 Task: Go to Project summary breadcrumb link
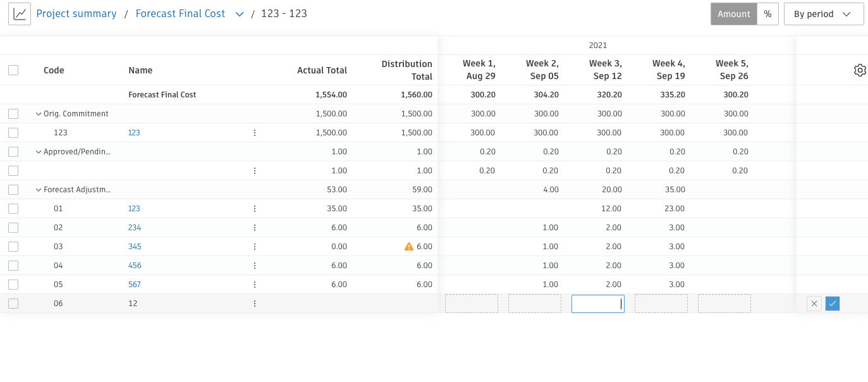click(x=76, y=14)
